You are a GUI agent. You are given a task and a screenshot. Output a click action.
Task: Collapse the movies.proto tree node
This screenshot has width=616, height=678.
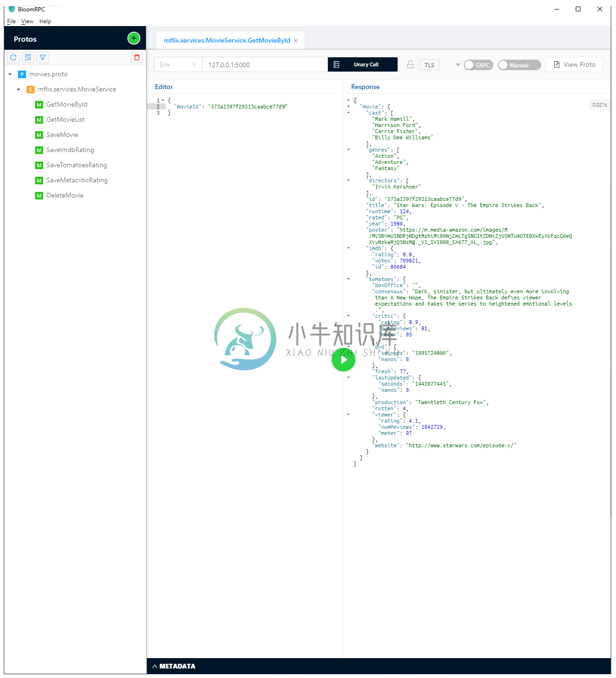[x=10, y=74]
